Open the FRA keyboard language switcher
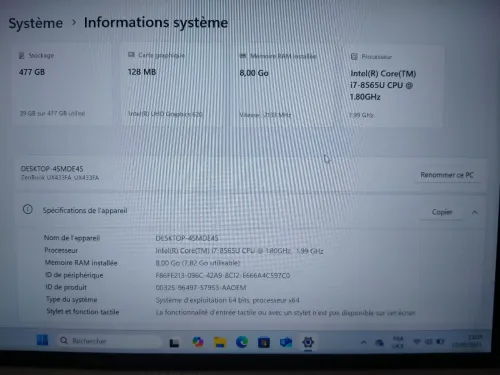 point(398,342)
